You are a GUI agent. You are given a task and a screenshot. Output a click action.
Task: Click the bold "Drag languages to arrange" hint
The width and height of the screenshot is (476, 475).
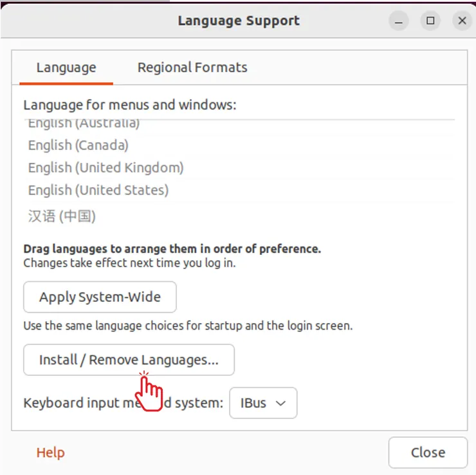point(172,249)
